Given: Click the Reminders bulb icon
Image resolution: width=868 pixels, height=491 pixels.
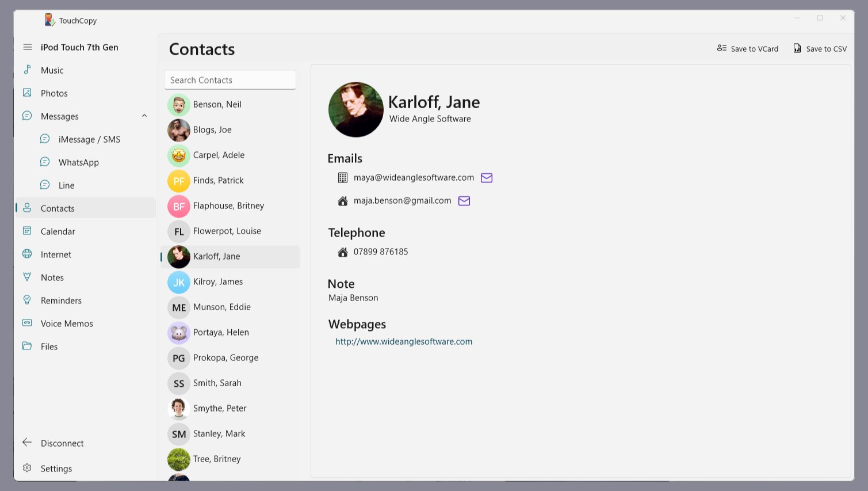Looking at the screenshot, I should (27, 300).
